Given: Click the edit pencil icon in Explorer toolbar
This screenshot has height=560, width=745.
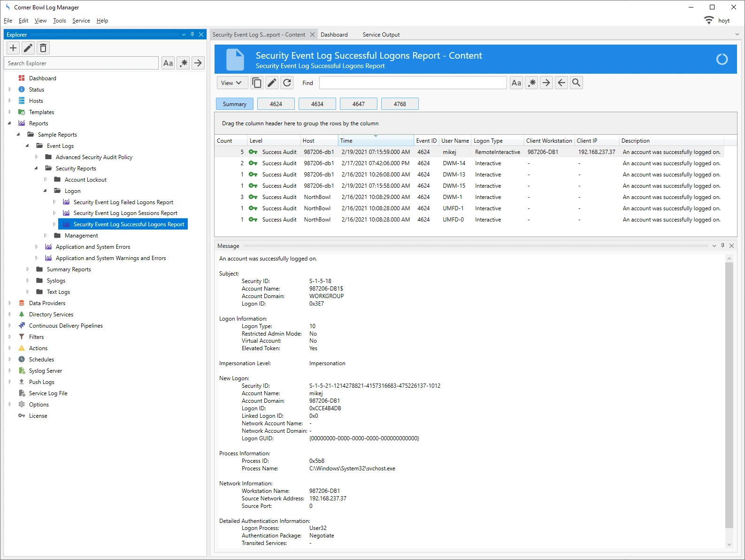Looking at the screenshot, I should click(x=28, y=48).
